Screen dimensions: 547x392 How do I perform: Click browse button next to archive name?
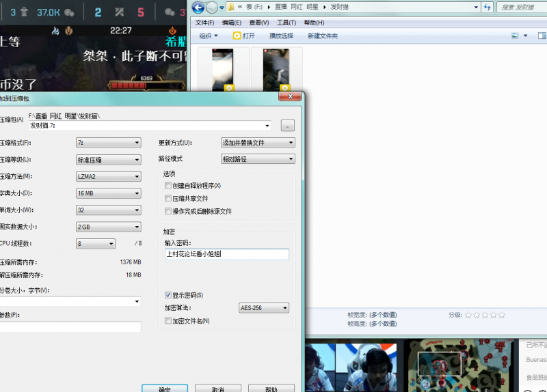pyautogui.click(x=288, y=126)
